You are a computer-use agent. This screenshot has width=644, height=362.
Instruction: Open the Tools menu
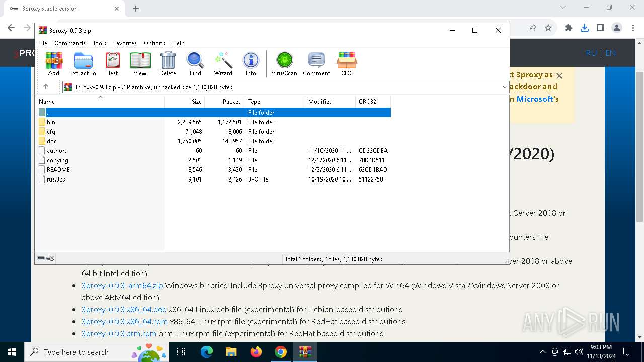(x=99, y=43)
